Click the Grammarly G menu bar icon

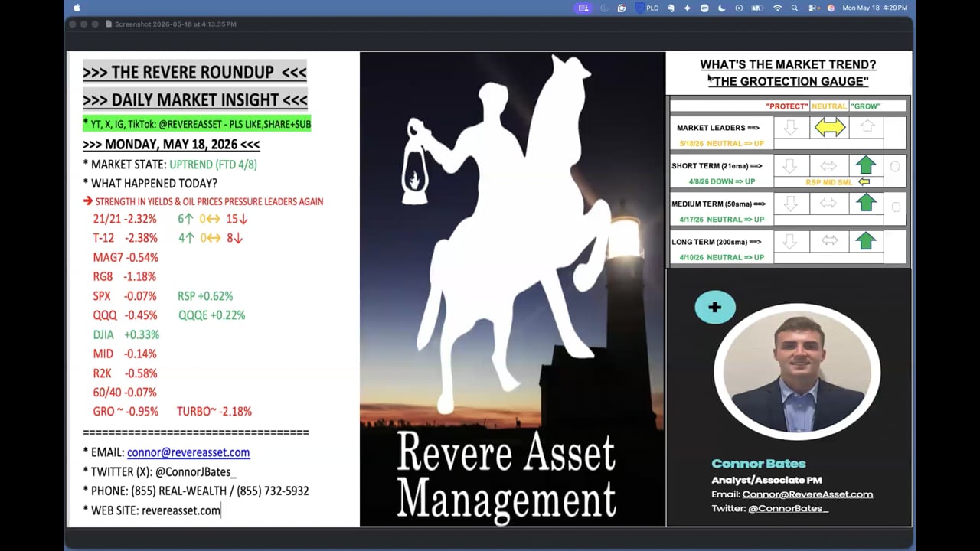coord(622,8)
